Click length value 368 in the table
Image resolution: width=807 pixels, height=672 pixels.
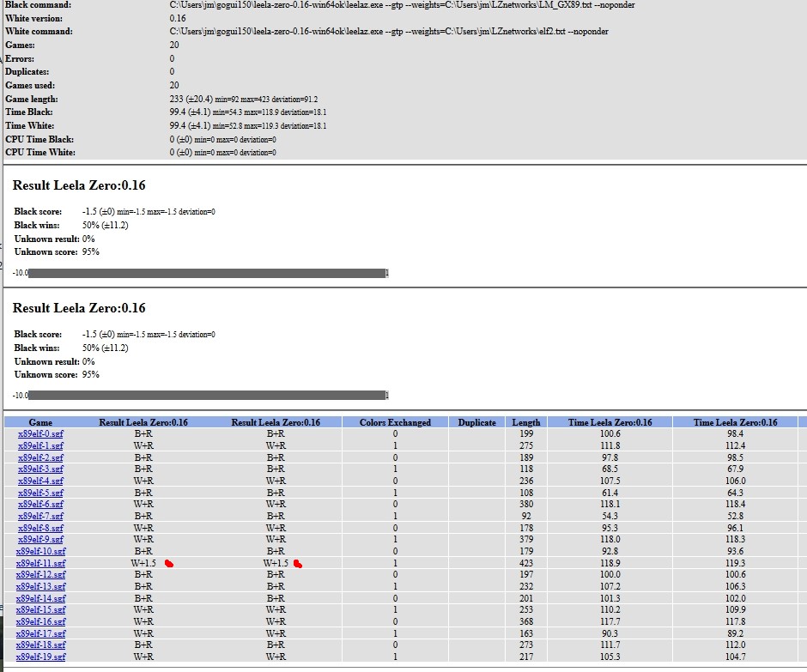pyautogui.click(x=526, y=621)
